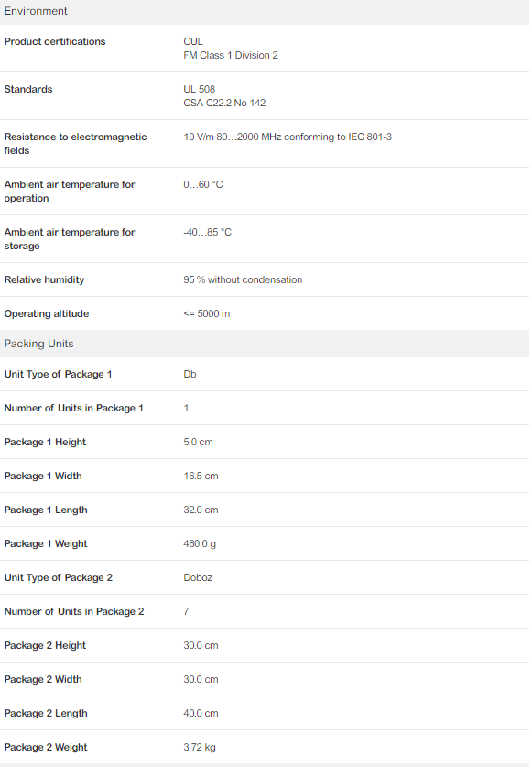
Task: Select the IEC 801-3 electromagnetic resistance value
Action: [288, 137]
